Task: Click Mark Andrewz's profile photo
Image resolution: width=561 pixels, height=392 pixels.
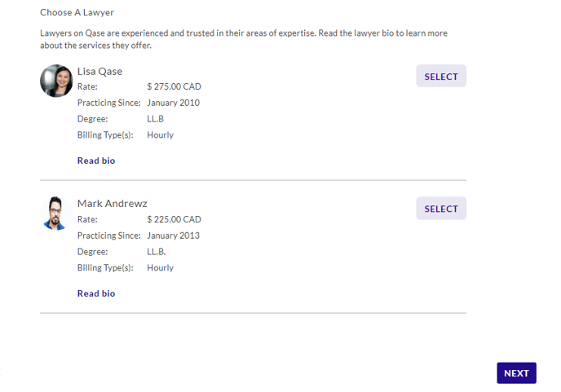Action: click(56, 213)
